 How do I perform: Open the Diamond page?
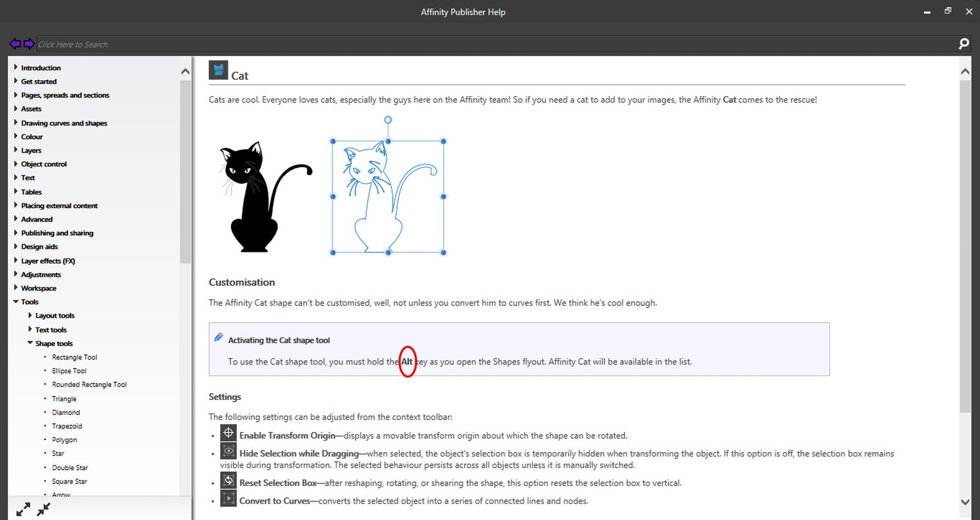(66, 412)
